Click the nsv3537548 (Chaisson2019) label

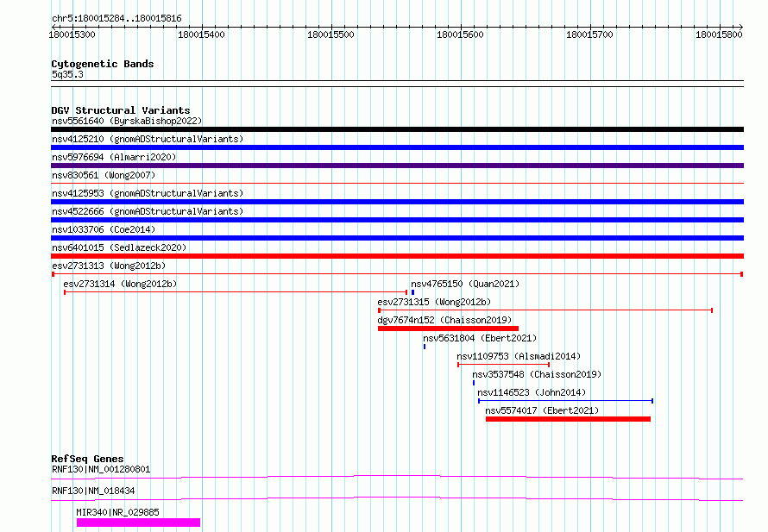coord(537,374)
